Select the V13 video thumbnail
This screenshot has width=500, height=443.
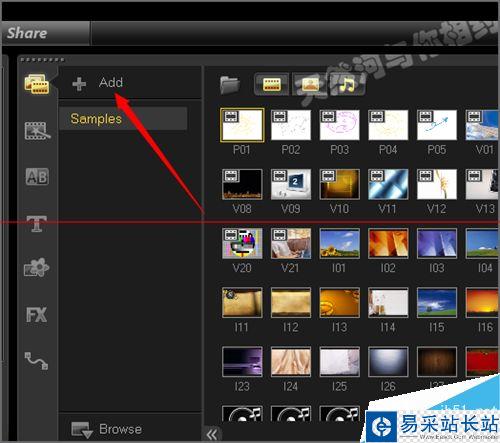coord(482,184)
